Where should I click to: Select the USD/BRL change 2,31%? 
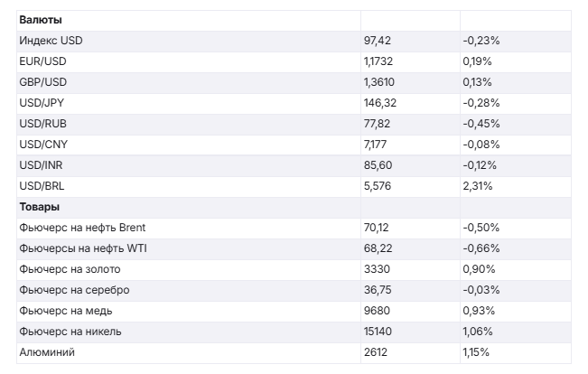tap(476, 186)
